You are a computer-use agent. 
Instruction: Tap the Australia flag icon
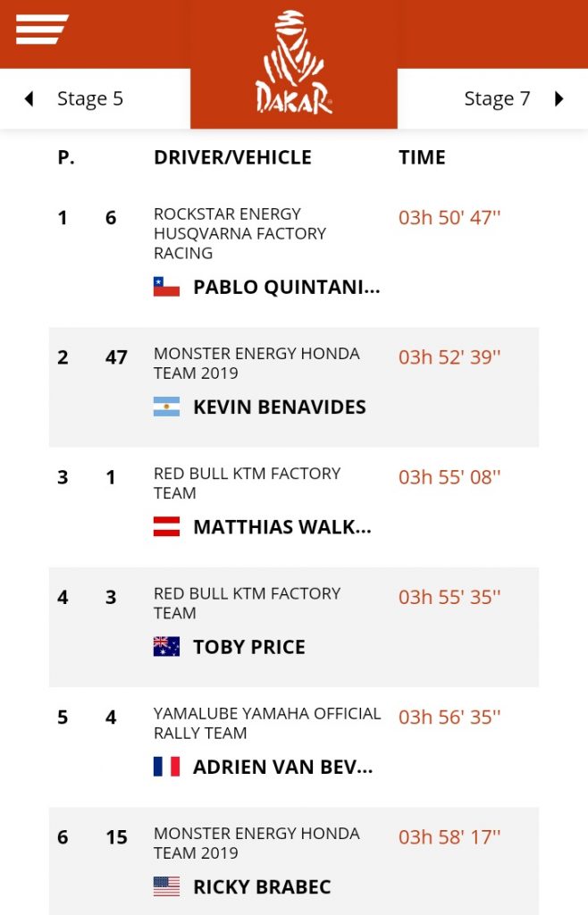click(x=167, y=647)
